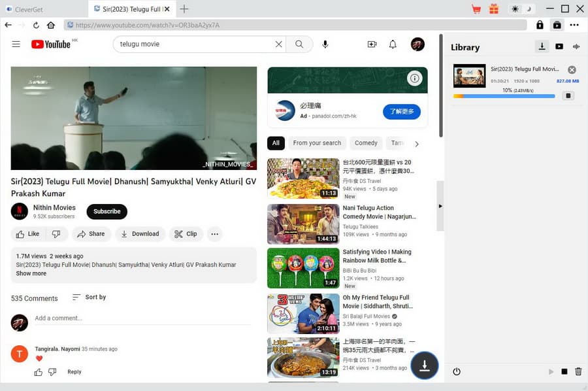Like the video with thumbs up

[x=27, y=234]
